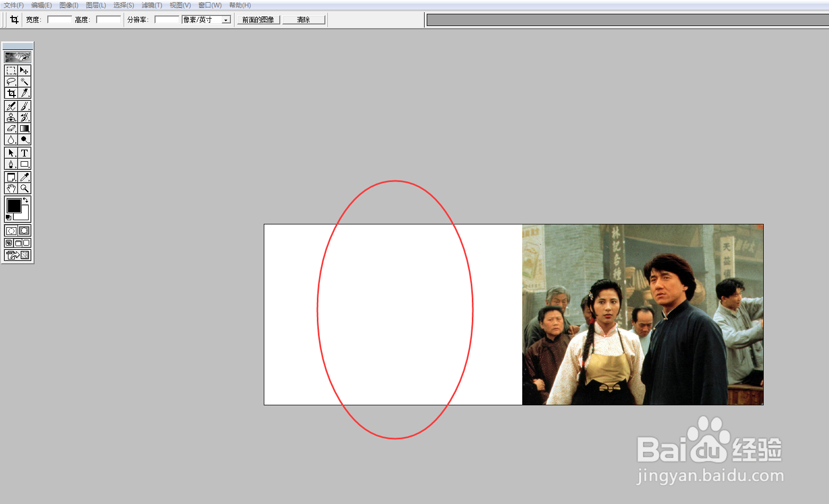Viewport: 829px width, 504px height.
Task: Select the Path Component Selection tool
Action: [11, 153]
